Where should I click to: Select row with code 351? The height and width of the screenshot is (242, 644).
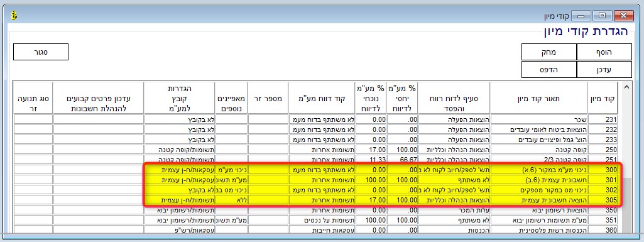[316, 220]
